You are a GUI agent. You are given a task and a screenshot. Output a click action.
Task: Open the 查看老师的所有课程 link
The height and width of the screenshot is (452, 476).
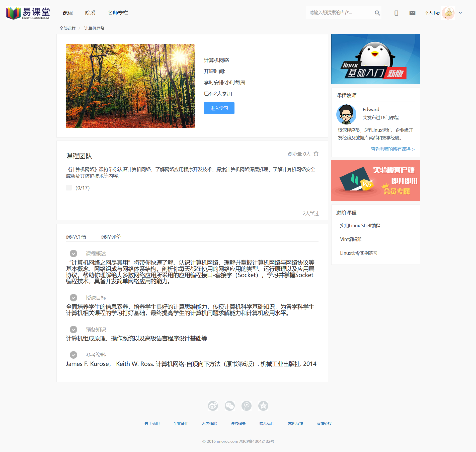[x=392, y=149]
